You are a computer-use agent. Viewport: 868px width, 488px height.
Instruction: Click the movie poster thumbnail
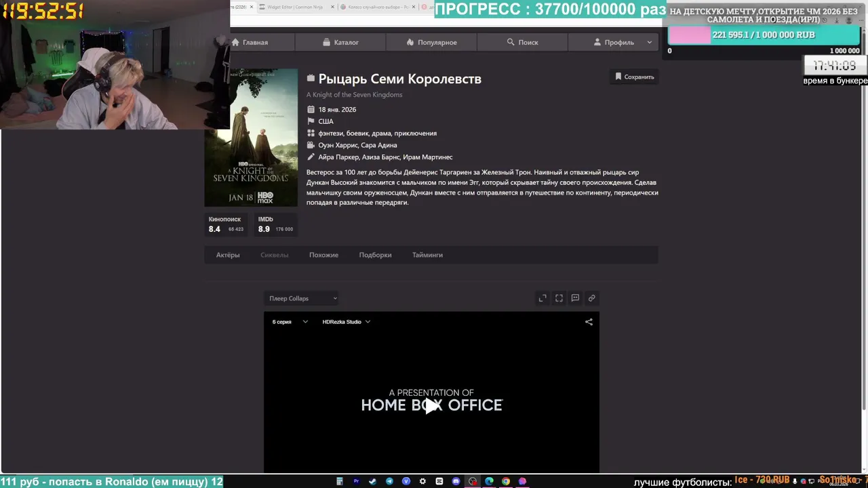(251, 138)
